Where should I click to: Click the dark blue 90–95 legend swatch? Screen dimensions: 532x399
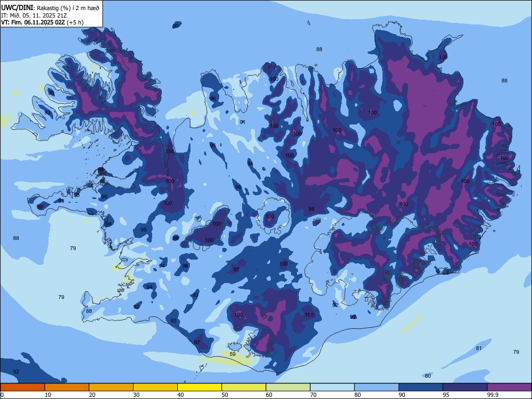pyautogui.click(x=421, y=387)
